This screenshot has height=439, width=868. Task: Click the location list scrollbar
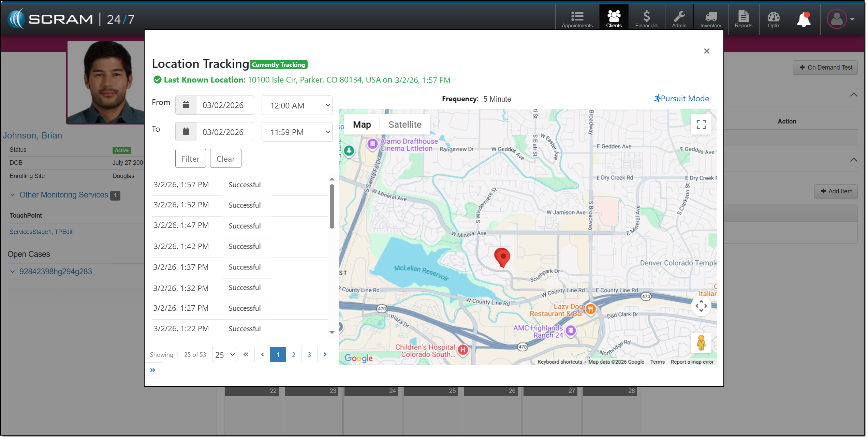[332, 207]
